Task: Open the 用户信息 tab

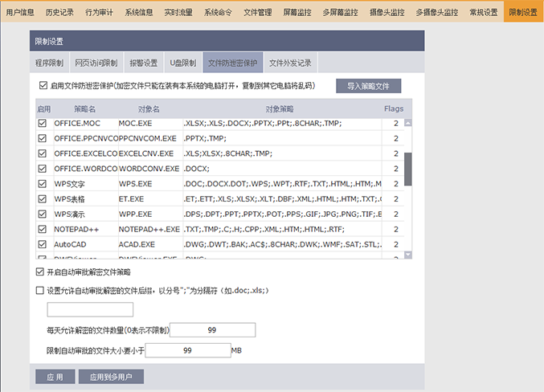Action: point(20,13)
